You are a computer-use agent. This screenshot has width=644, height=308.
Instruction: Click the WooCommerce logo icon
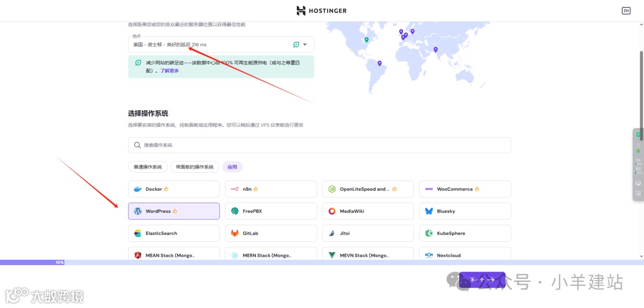click(x=429, y=189)
